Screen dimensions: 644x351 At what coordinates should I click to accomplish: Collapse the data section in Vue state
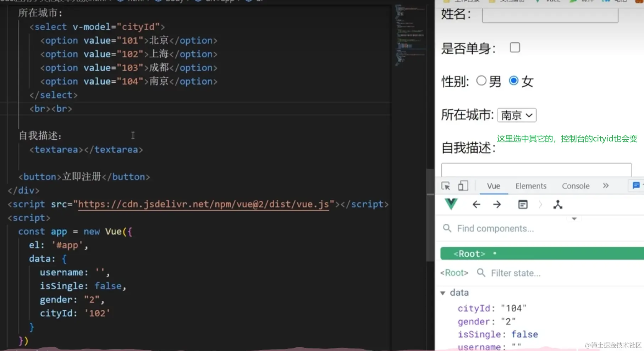click(443, 293)
